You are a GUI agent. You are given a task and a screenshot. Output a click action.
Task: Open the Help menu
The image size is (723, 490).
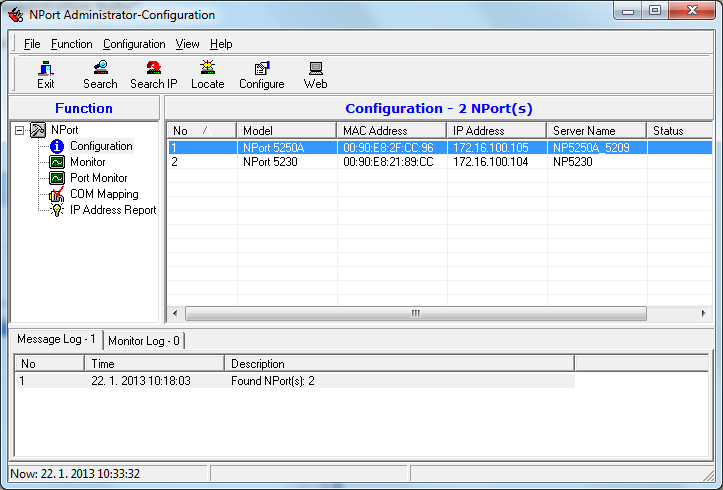(x=221, y=44)
